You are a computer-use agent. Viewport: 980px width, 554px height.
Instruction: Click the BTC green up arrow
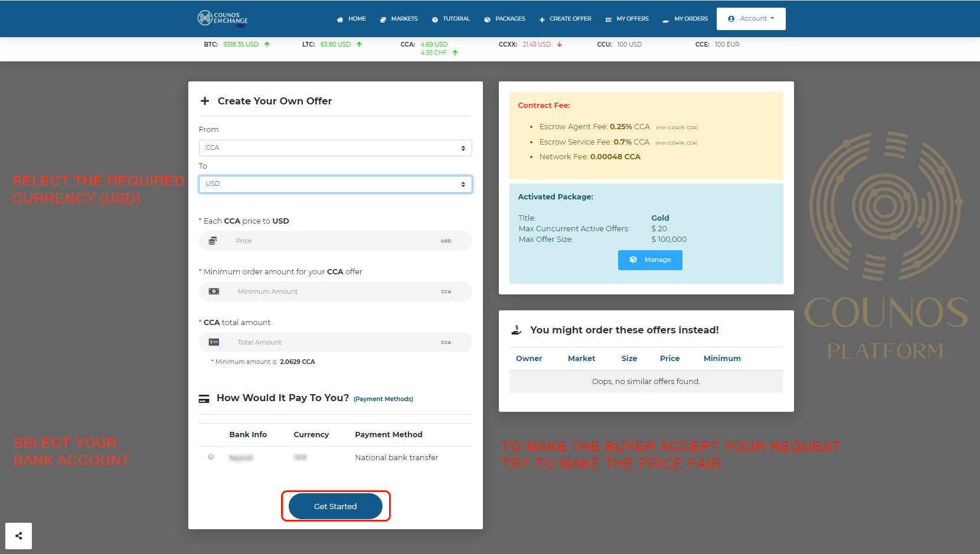[x=267, y=44]
